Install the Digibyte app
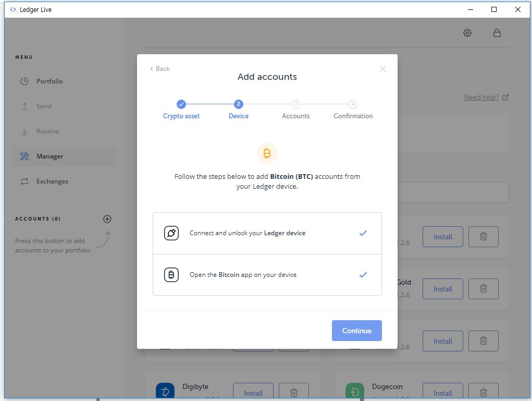 click(253, 391)
